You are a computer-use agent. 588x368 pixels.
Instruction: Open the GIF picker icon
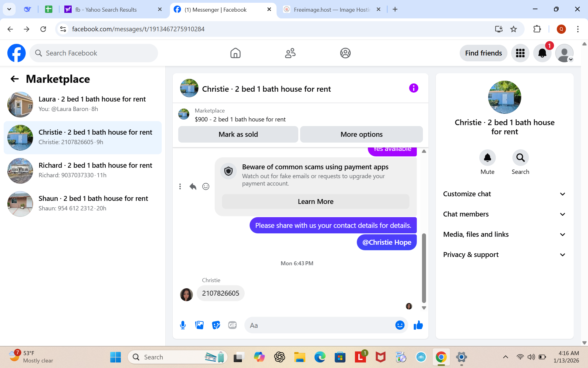point(232,325)
